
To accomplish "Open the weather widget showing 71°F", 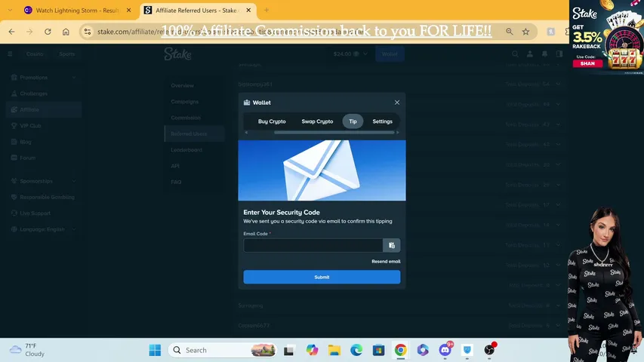I will click(27, 350).
